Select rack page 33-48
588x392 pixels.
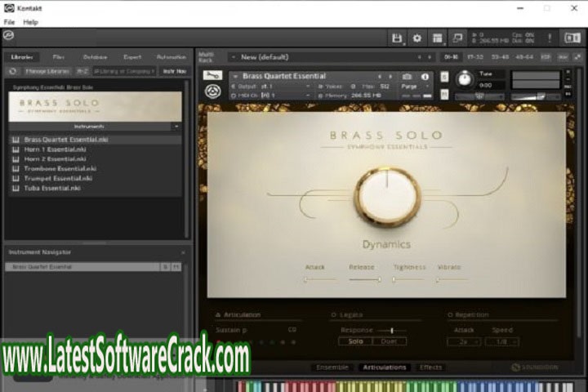pyautogui.click(x=500, y=57)
